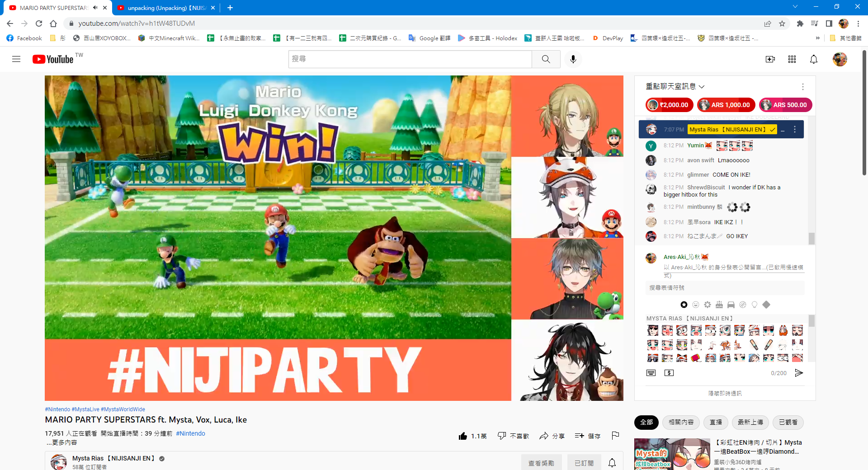The height and width of the screenshot is (470, 868).
Task: Select the light bulb objects emoji category
Action: click(755, 305)
